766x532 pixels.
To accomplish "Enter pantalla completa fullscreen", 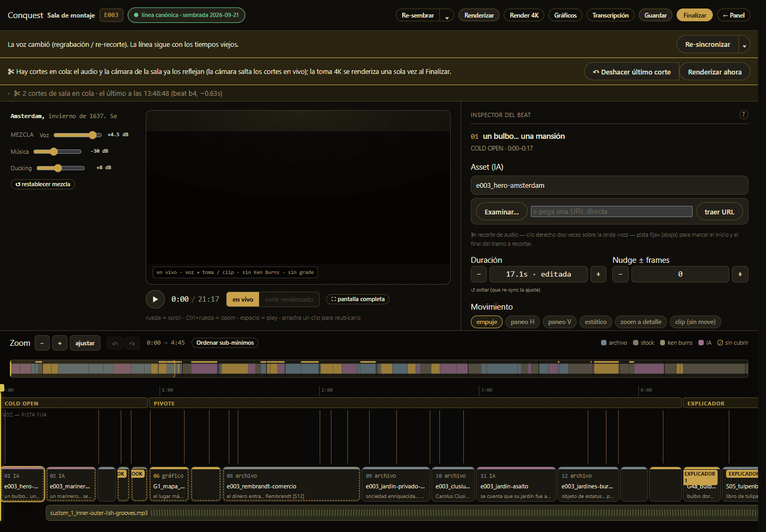I will click(357, 299).
